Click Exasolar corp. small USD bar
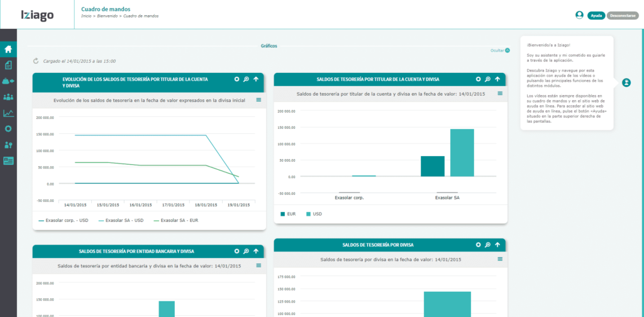The width and height of the screenshot is (644, 317). pos(364,175)
